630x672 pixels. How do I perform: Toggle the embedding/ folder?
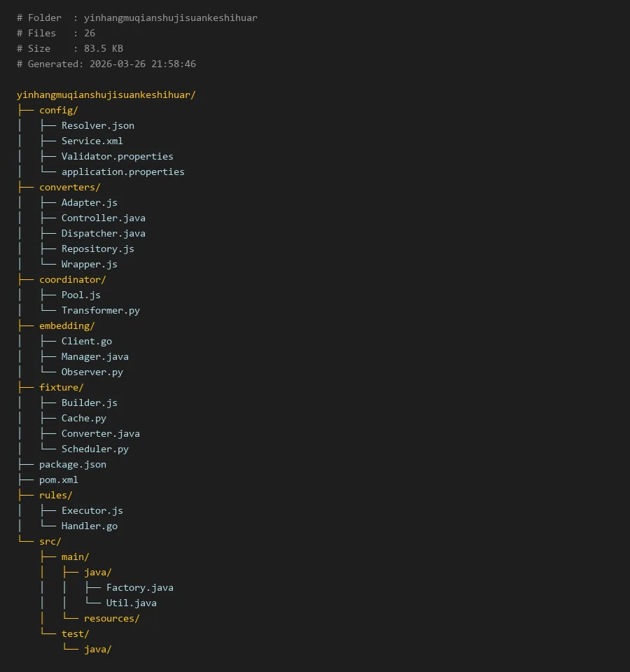click(66, 325)
